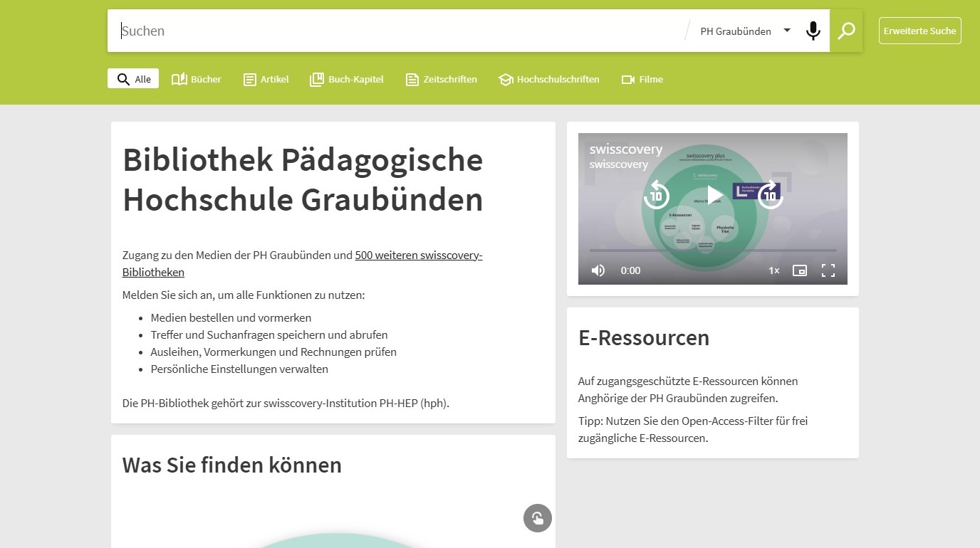Click the swisscovery video title text
This screenshot has width=980, height=548.
(x=626, y=149)
